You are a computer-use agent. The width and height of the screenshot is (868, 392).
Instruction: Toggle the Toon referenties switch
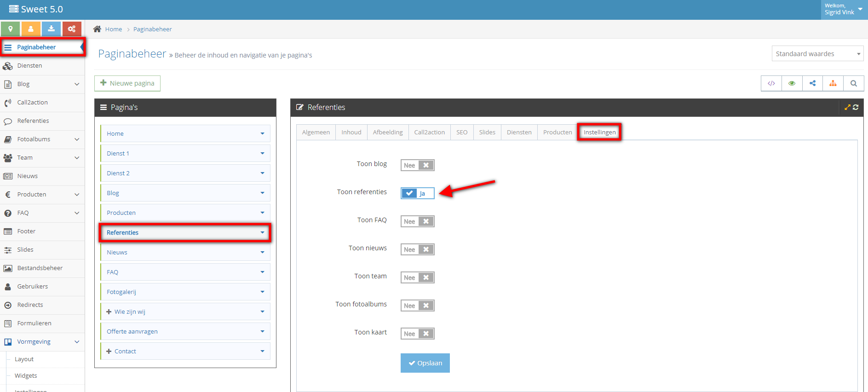(x=417, y=193)
